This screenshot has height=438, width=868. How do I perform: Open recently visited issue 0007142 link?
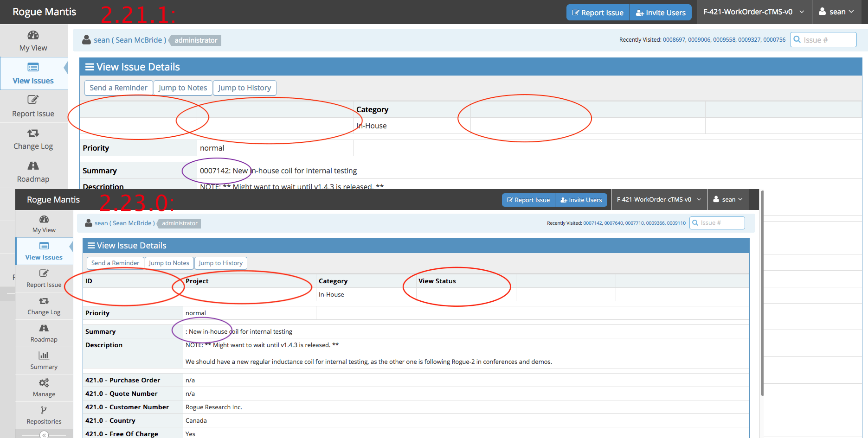592,223
